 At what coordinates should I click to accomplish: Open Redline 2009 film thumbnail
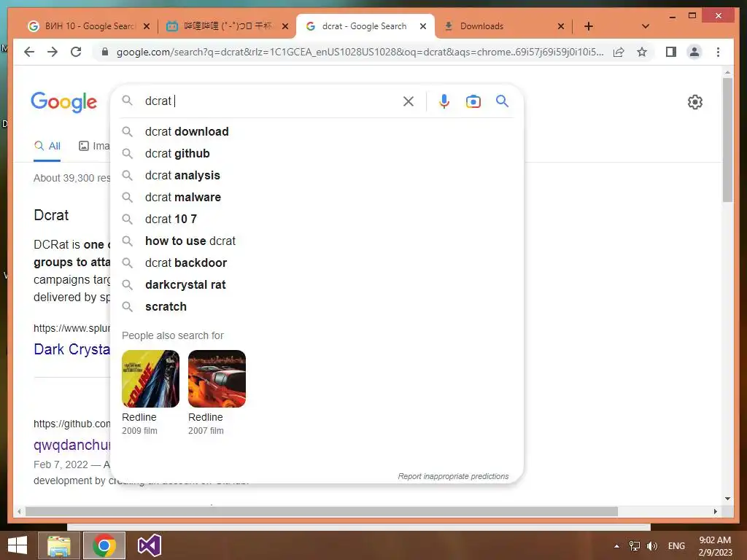150,378
